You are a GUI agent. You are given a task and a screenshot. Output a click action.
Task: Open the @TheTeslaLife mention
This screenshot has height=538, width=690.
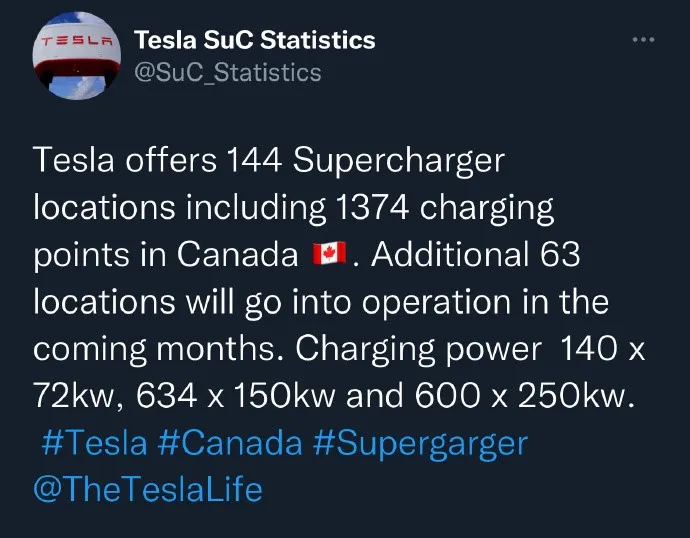pyautogui.click(x=148, y=490)
